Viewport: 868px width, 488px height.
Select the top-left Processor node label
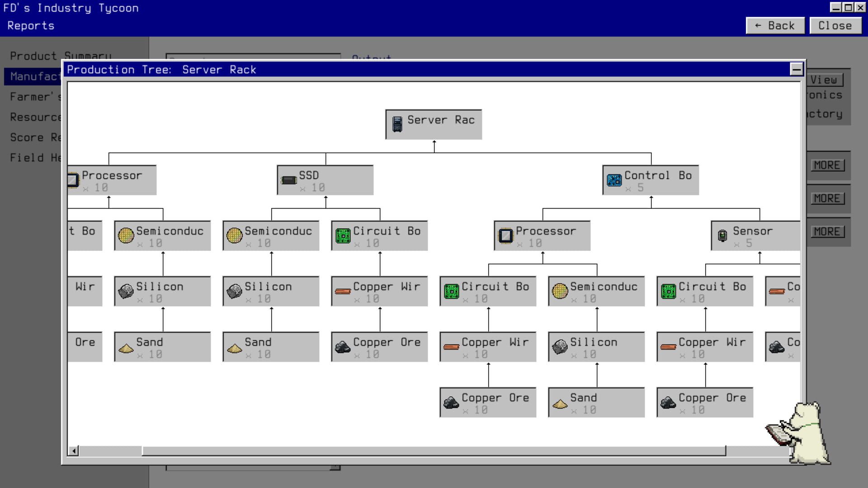pos(112,175)
